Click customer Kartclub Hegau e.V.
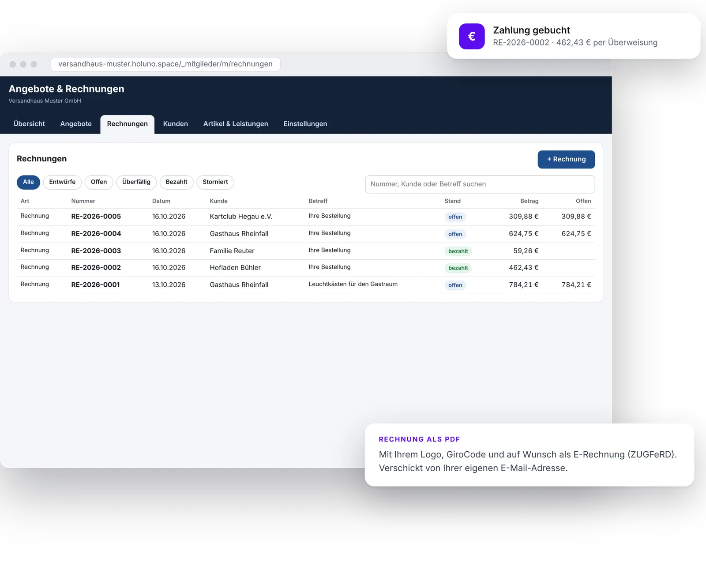This screenshot has width=706, height=588. pos(241,217)
